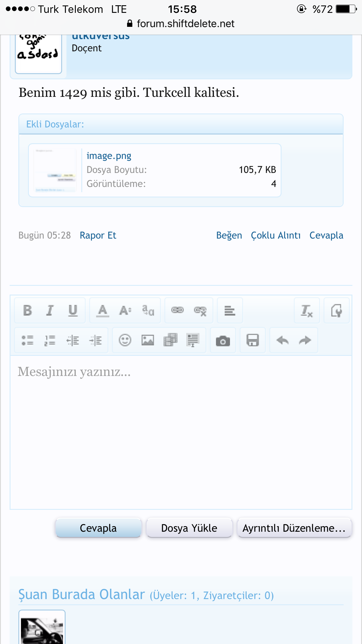Click the remove formatting icon
Screen dimensions: 362x644
point(307,311)
